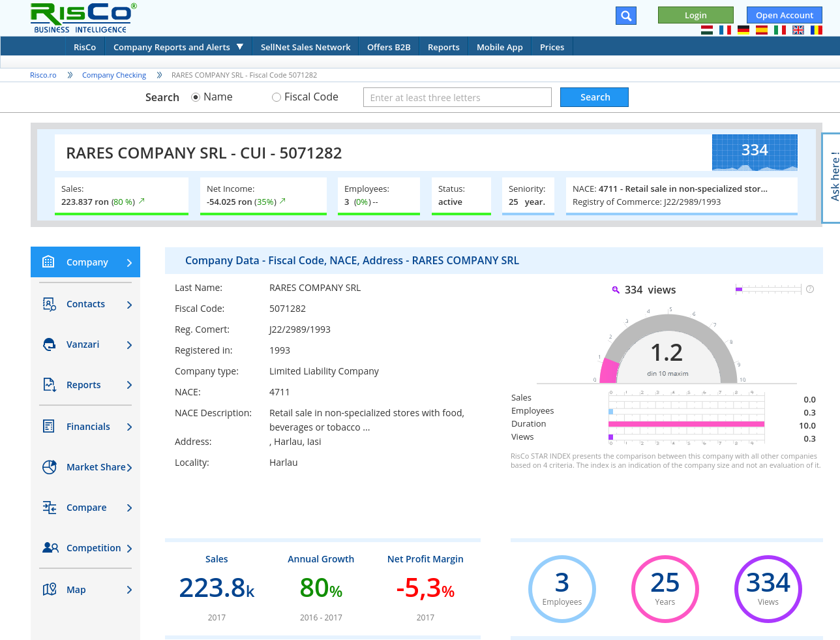Expand the Financials section chevron
Viewport: 840px width, 640px height.
(129, 427)
